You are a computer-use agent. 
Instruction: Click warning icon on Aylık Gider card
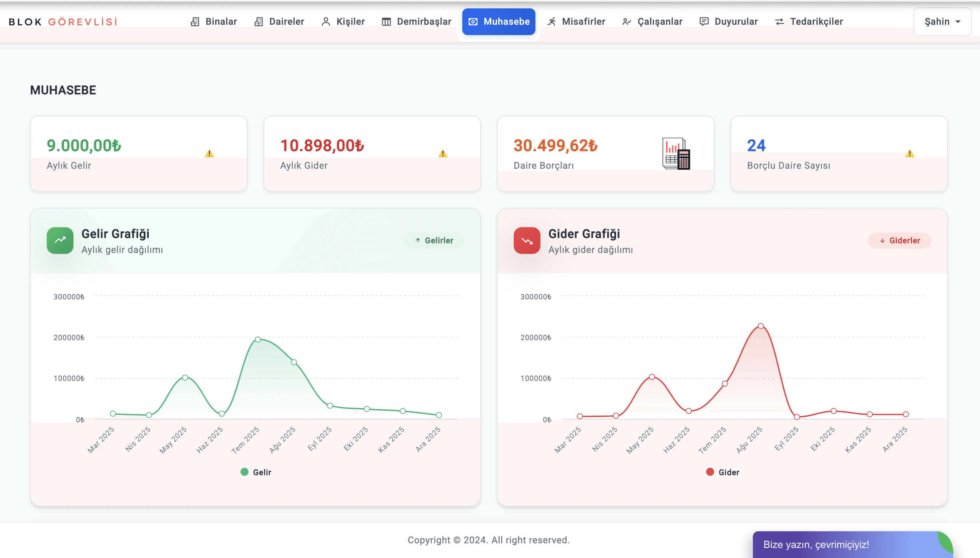click(443, 154)
